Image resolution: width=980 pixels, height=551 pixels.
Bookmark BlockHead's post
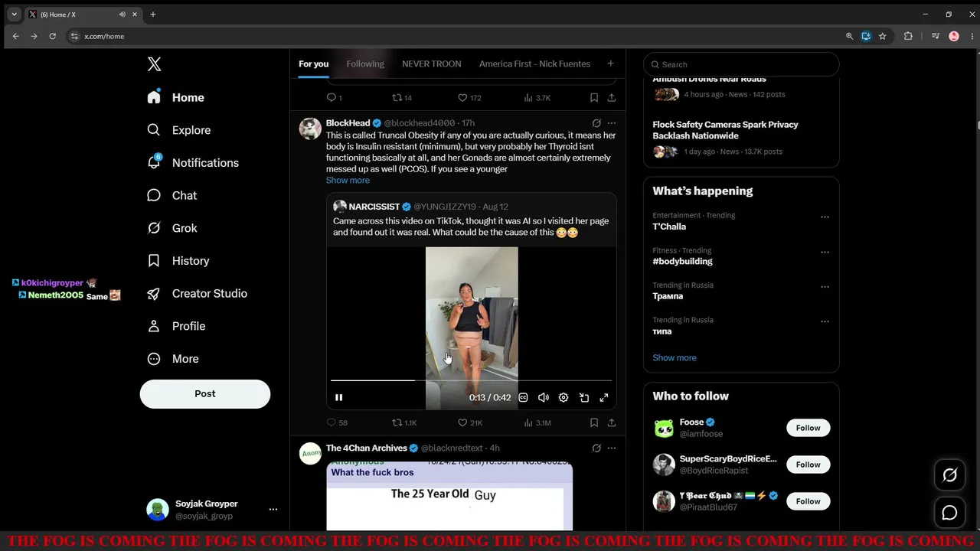click(x=594, y=422)
